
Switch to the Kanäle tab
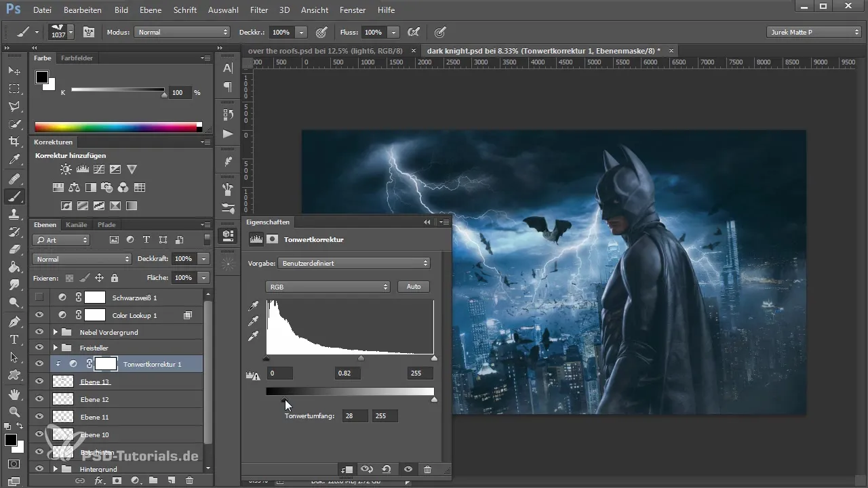77,224
